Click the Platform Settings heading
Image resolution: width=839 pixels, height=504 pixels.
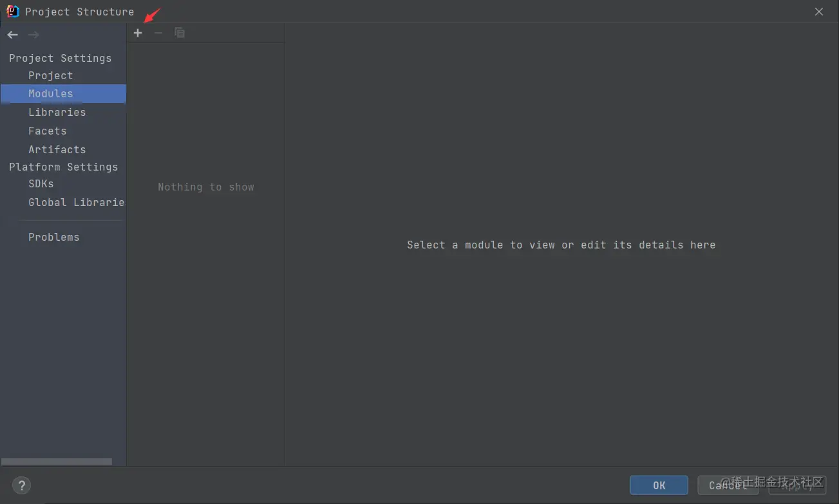click(x=63, y=167)
